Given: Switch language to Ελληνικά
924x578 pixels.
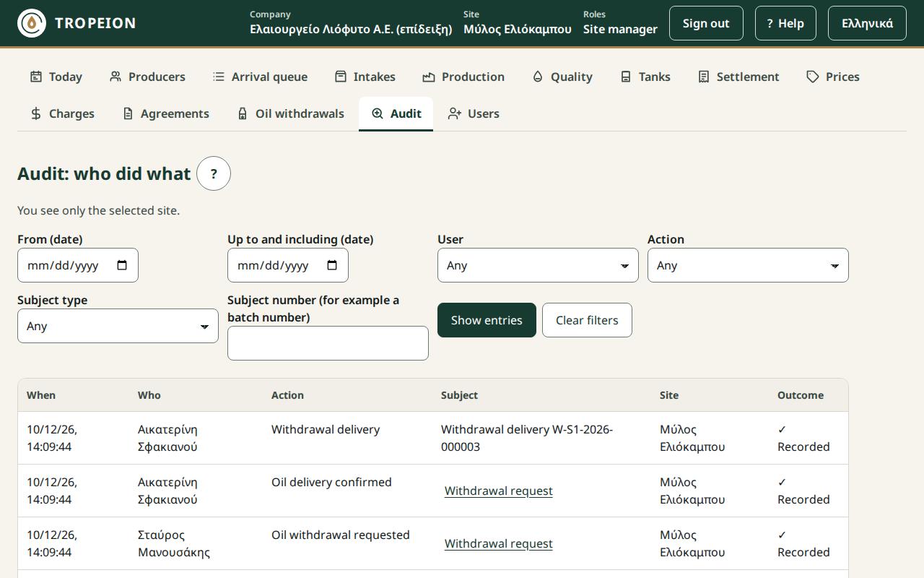Looking at the screenshot, I should point(867,23).
